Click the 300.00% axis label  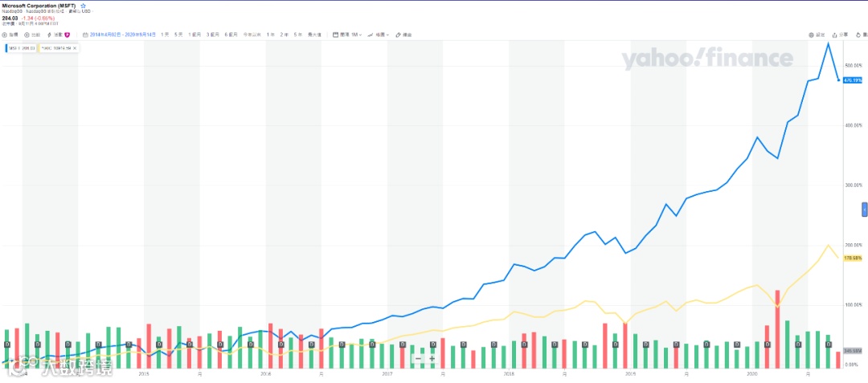(x=853, y=185)
